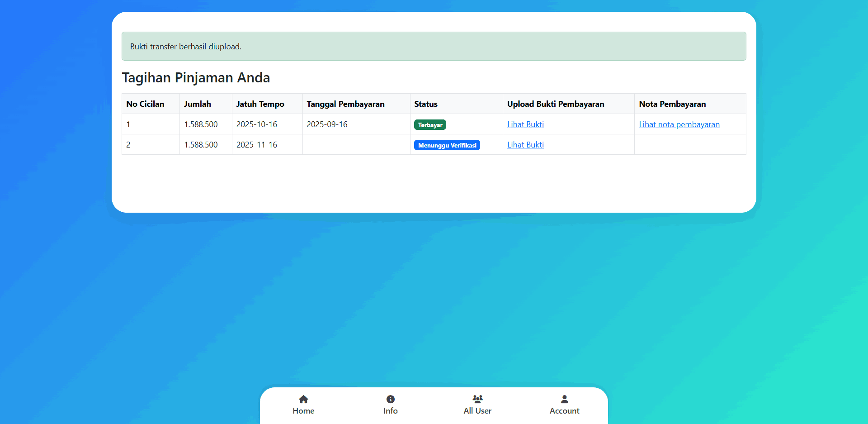The width and height of the screenshot is (868, 424).
Task: Open the Info nav label
Action: coord(391,411)
